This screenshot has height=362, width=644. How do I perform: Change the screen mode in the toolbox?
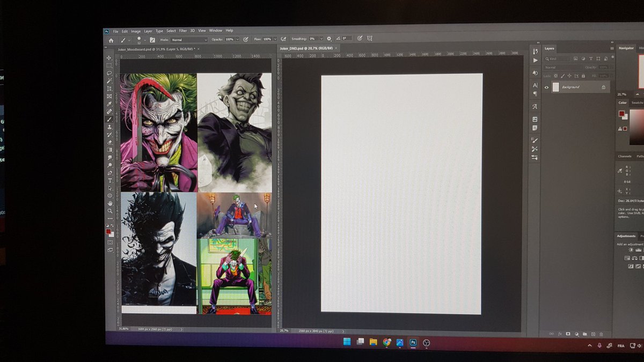pyautogui.click(x=109, y=251)
